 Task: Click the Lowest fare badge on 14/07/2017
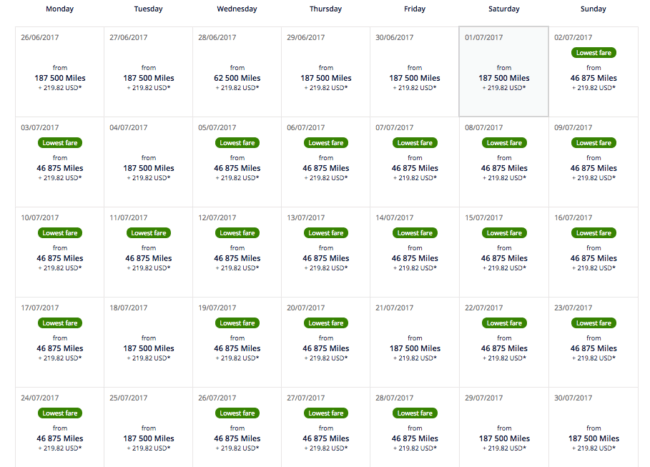[415, 233]
